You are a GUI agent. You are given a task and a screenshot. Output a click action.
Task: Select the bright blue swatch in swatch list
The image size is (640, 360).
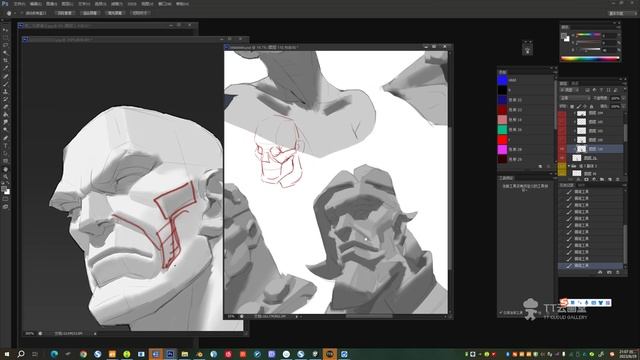pyautogui.click(x=502, y=80)
